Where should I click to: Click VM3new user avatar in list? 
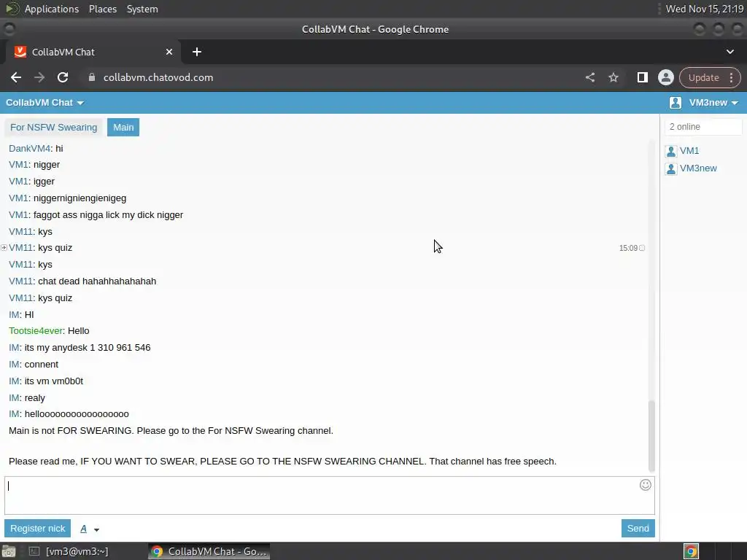coord(671,169)
